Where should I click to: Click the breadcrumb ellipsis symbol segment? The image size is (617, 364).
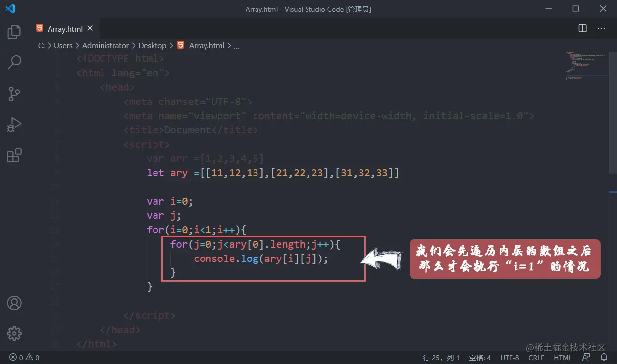237,45
